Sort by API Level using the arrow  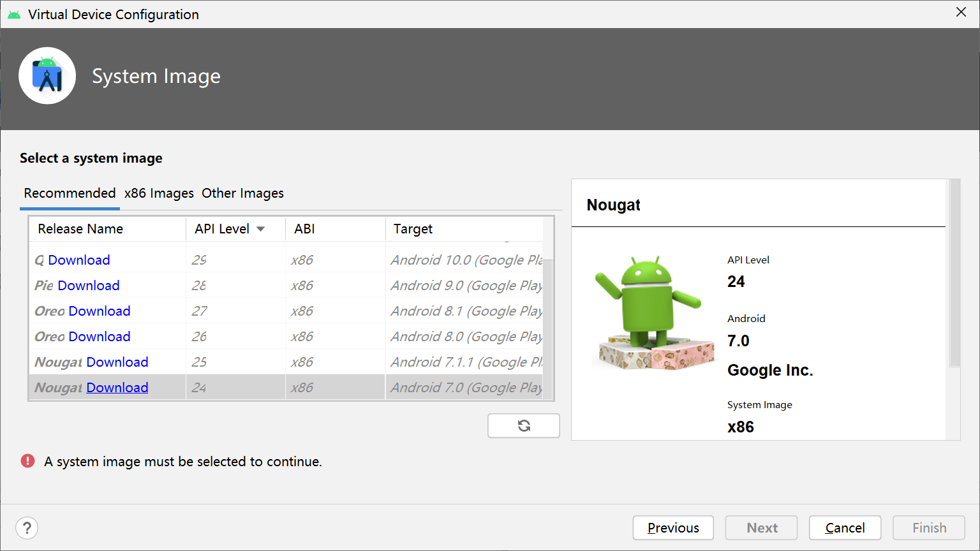261,229
